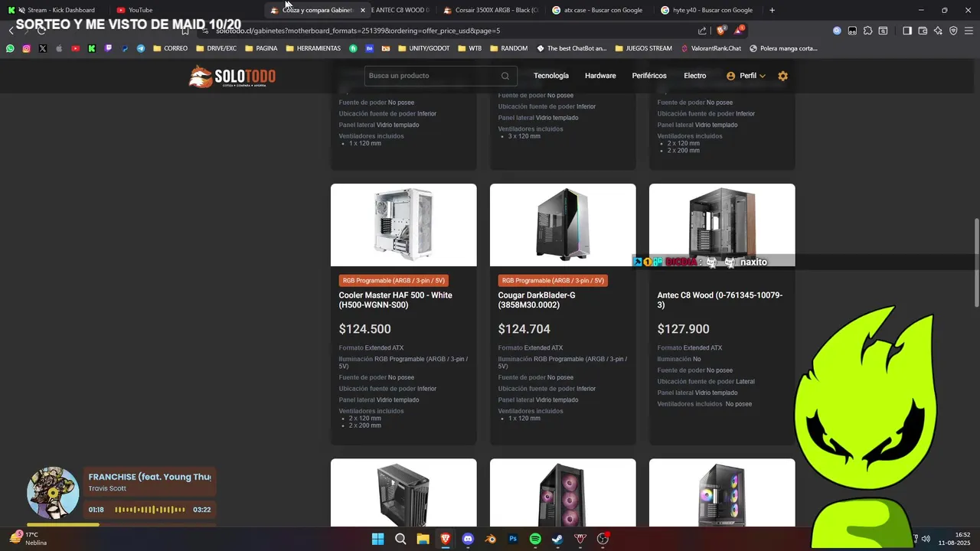Click the $124.704 price text
This screenshot has width=980, height=551.
coord(524,329)
